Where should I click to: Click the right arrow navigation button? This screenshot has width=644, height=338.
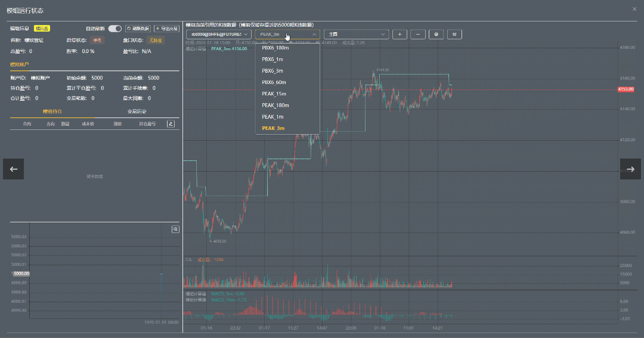(630, 169)
